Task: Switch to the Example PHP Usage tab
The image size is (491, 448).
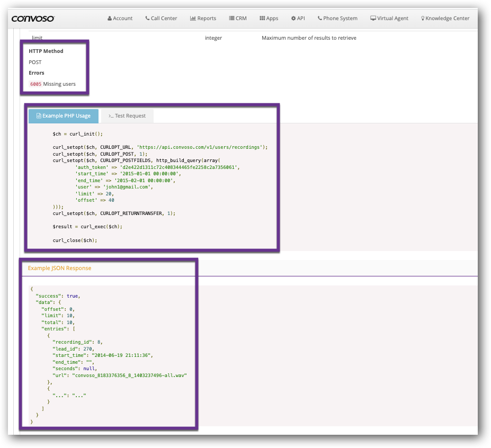Action: [x=64, y=116]
